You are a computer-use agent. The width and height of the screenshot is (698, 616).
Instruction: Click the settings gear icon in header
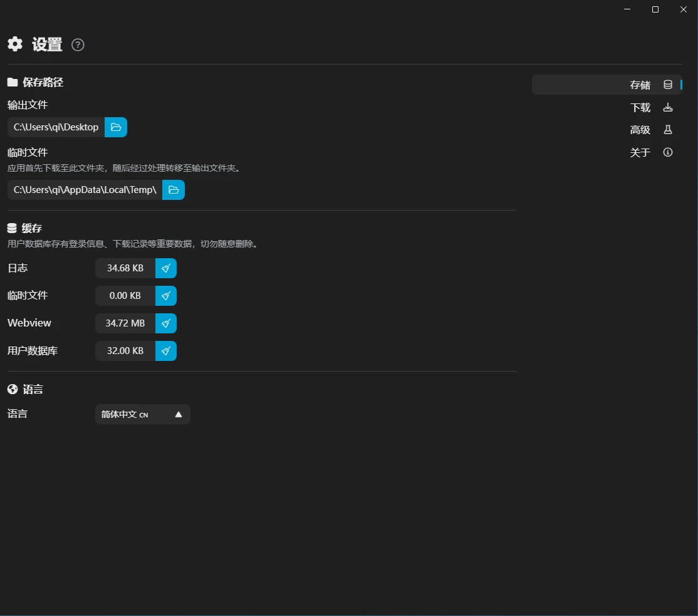(15, 44)
